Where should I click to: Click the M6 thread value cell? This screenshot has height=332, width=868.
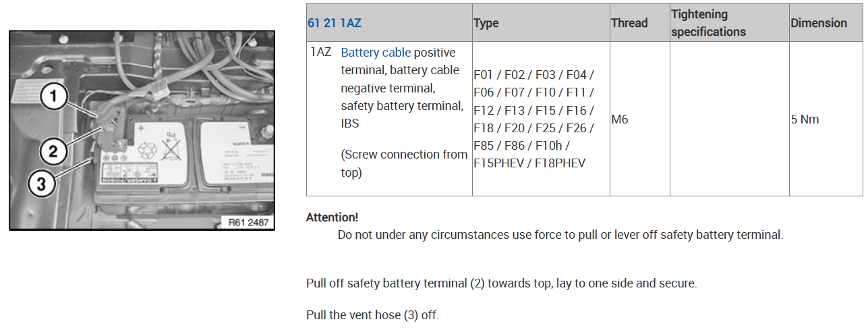(x=620, y=119)
